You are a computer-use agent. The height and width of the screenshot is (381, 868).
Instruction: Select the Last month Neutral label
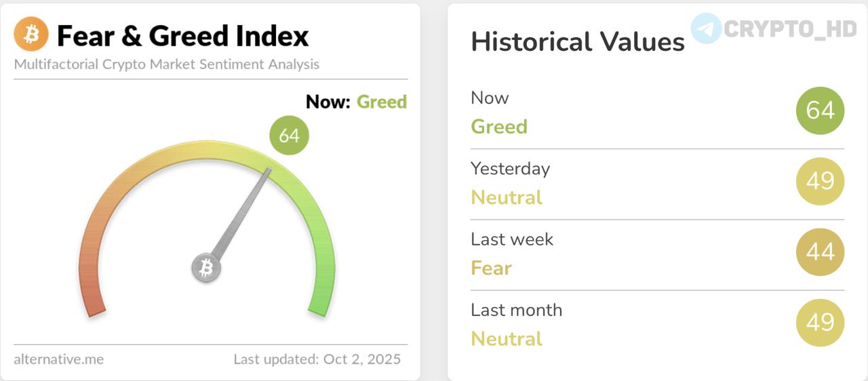507,339
